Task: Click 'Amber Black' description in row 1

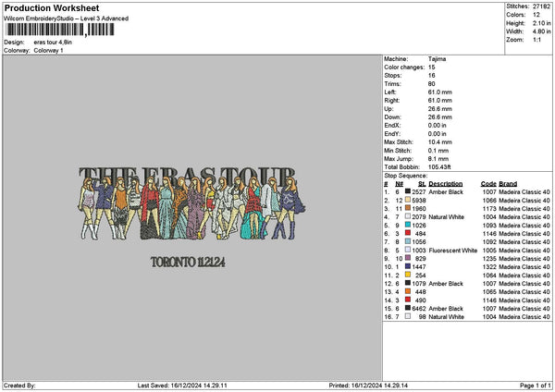Action: 446,191
